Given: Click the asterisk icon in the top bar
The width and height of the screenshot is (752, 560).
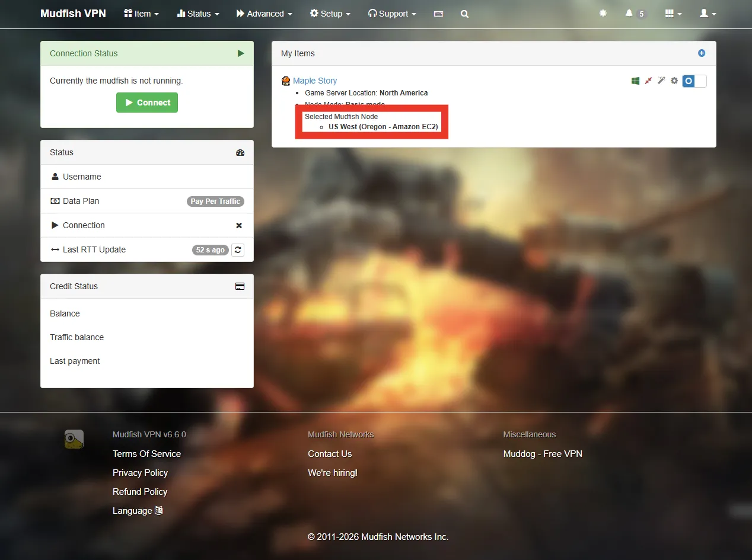Looking at the screenshot, I should (x=603, y=13).
